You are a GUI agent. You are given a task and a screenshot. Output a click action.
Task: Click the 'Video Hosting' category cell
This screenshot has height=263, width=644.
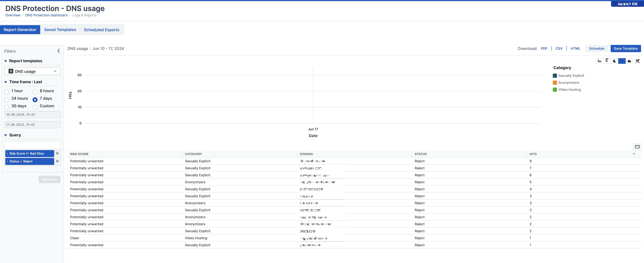click(196, 238)
